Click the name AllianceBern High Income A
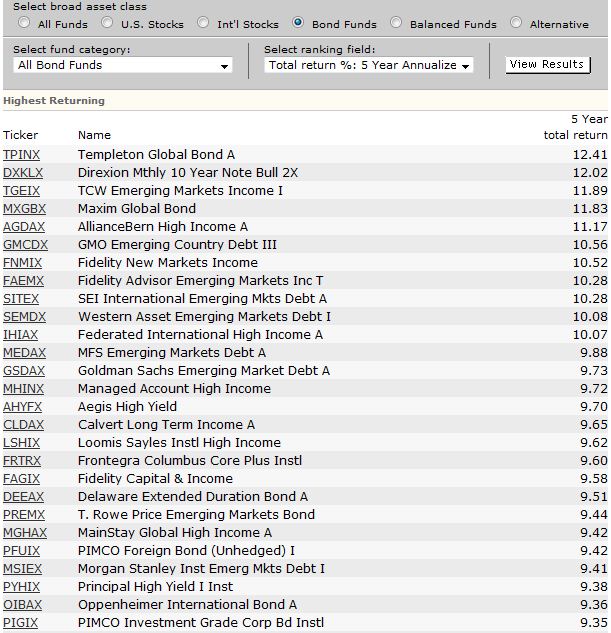Screen dimensions: 611x633 pos(163,227)
